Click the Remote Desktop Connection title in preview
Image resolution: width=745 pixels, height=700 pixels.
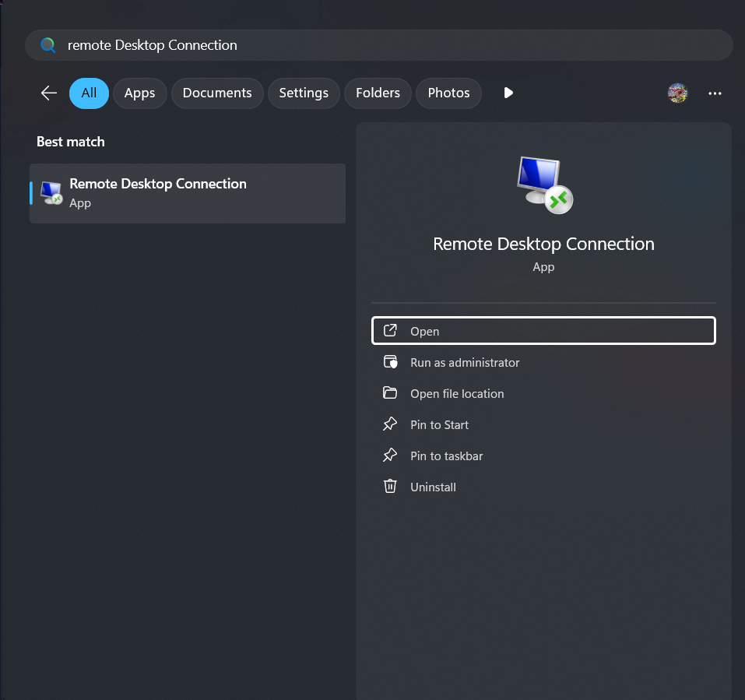point(543,244)
